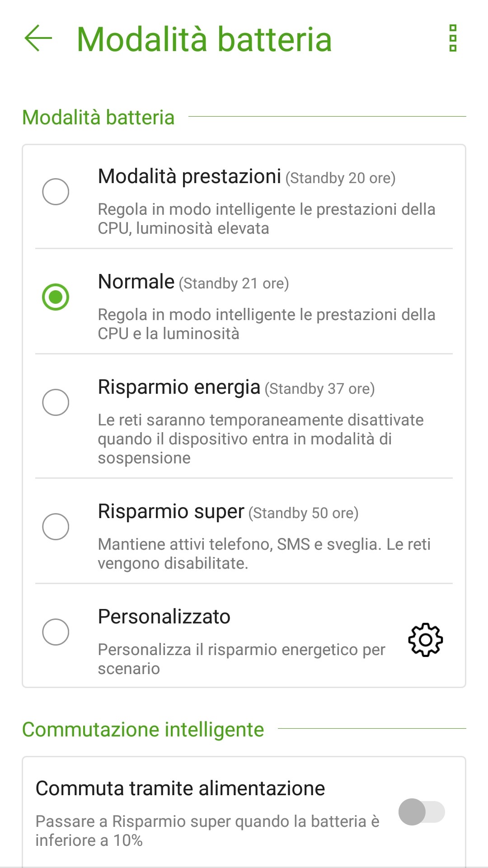Toggle Commuta tramite alimentazione switch

tap(422, 812)
